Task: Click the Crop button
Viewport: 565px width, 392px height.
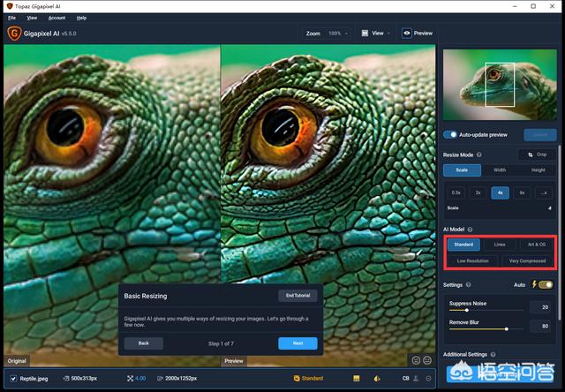Action: point(537,155)
